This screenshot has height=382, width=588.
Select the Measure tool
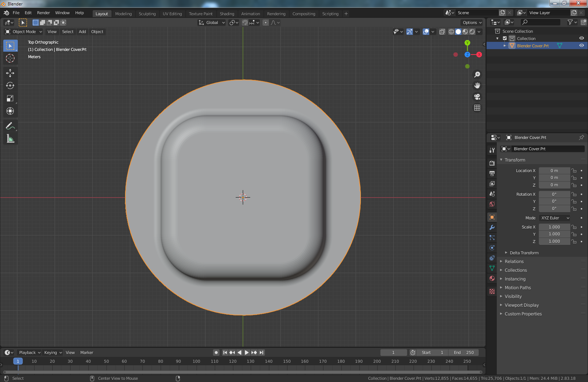coord(10,139)
